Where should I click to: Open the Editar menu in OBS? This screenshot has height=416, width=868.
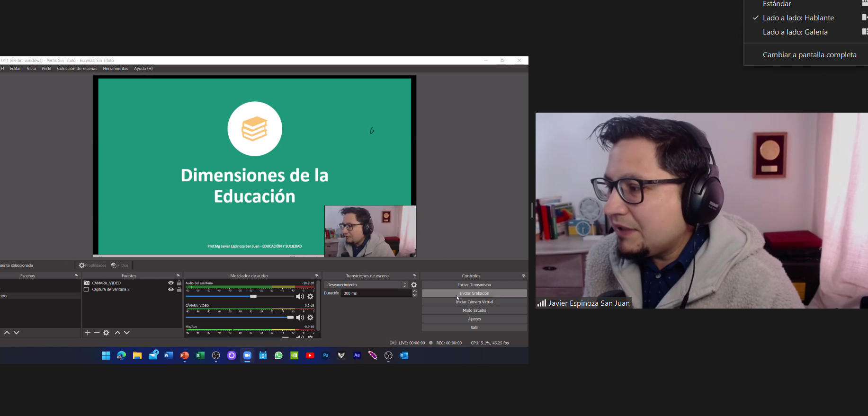click(16, 69)
